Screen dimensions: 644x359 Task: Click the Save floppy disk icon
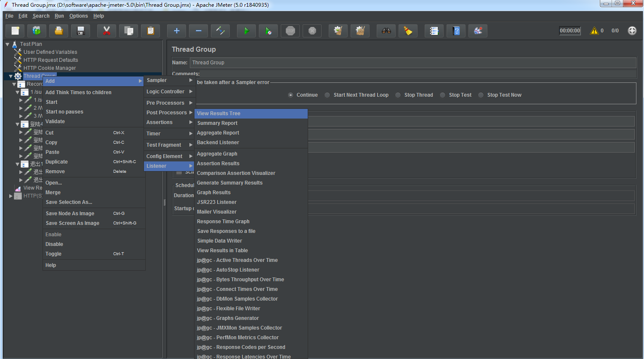tap(81, 31)
